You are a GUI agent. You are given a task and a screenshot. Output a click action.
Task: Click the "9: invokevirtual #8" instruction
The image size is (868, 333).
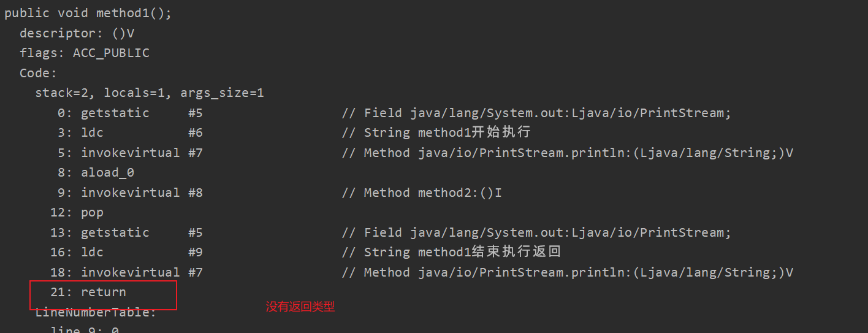click(x=130, y=193)
